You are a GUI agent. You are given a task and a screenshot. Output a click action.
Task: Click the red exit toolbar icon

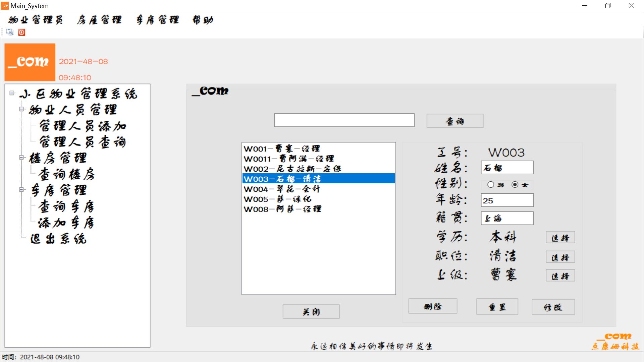pyautogui.click(x=21, y=32)
